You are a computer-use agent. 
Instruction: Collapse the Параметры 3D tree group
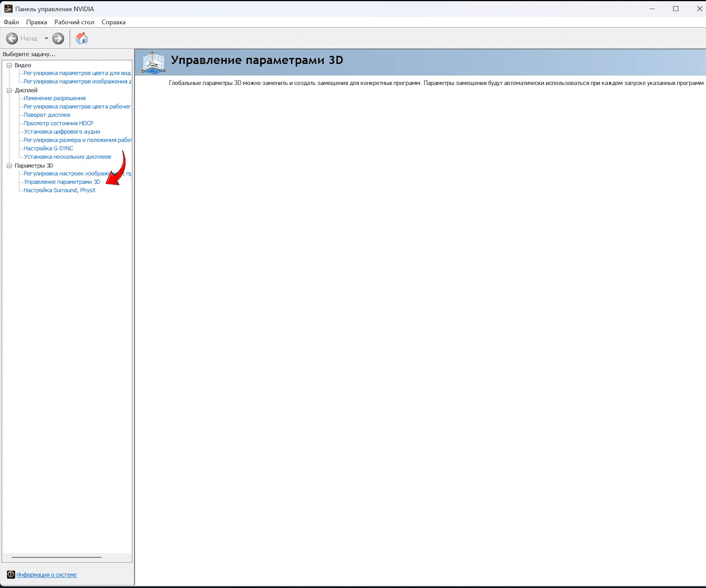point(9,165)
